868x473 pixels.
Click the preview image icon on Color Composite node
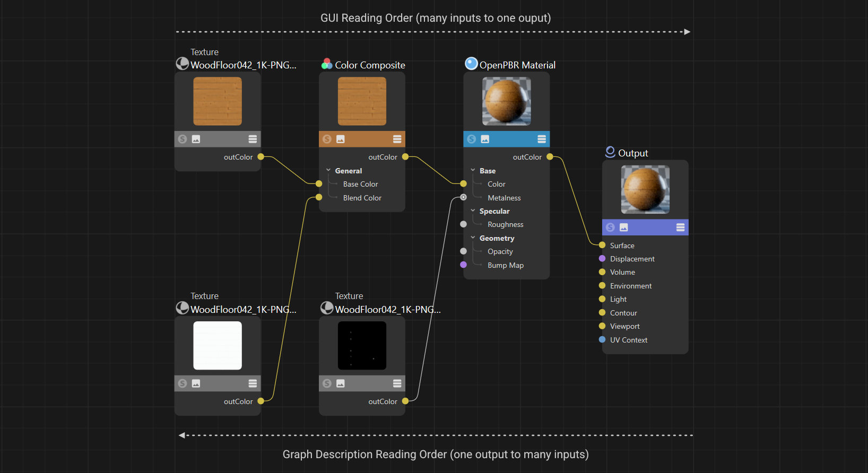point(341,139)
